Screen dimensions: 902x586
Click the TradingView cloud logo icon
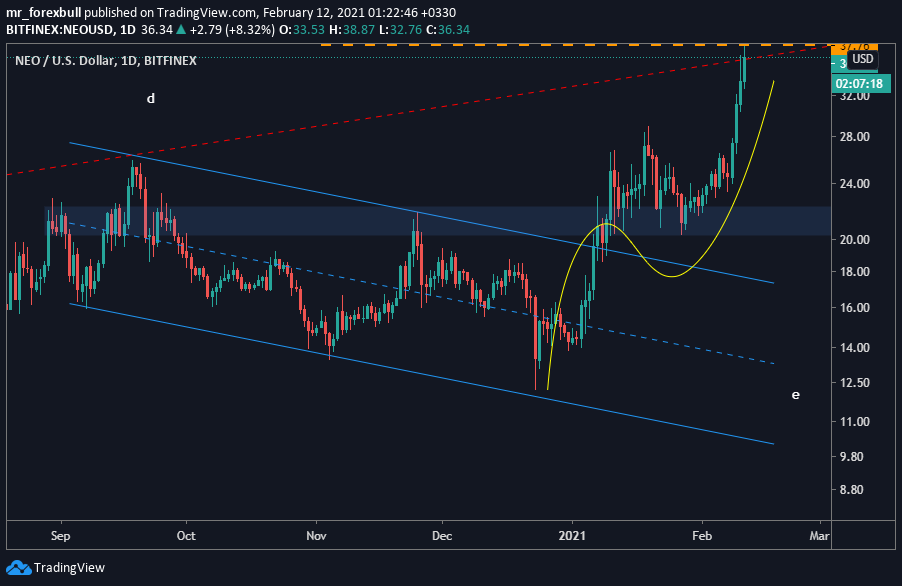18,568
